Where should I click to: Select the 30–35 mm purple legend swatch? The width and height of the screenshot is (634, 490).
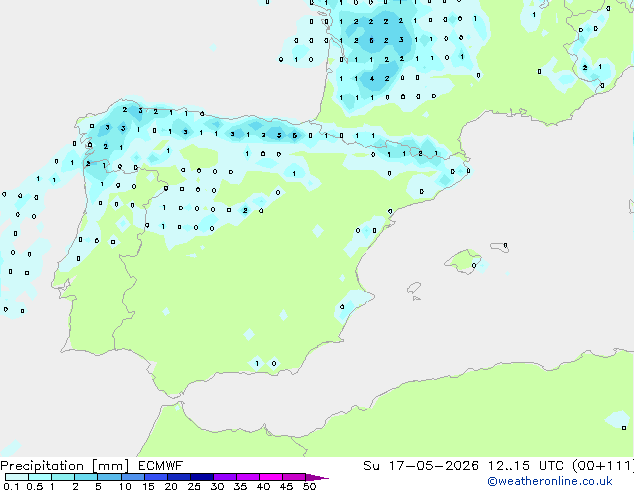[224, 477]
